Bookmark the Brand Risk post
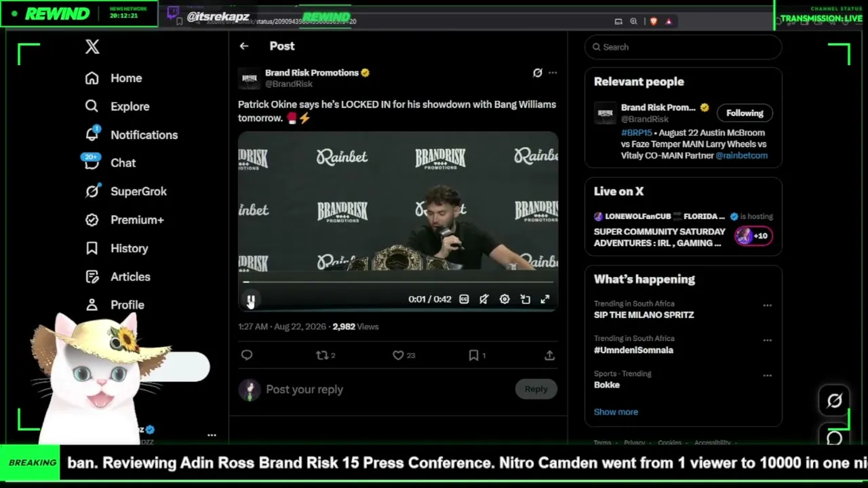868x488 pixels. coord(477,355)
